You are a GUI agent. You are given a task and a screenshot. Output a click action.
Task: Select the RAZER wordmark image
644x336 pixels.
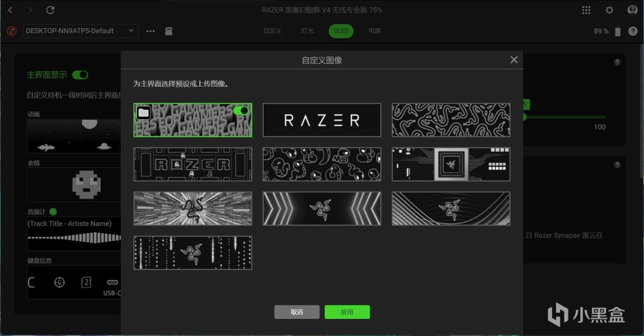point(322,120)
